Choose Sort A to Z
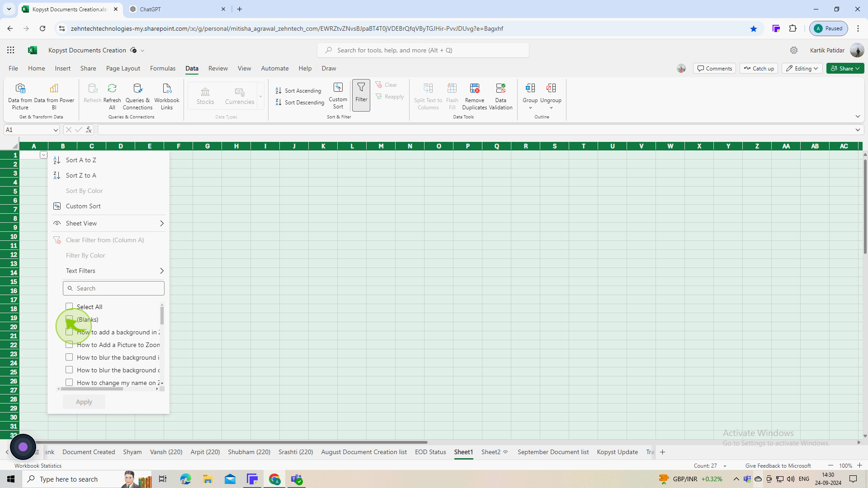 click(108, 160)
